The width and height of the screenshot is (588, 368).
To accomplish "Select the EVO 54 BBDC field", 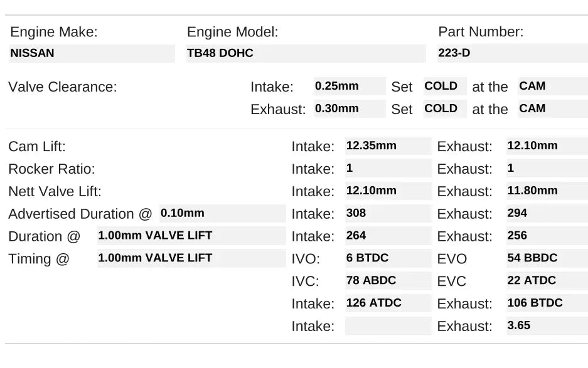I will pyautogui.click(x=546, y=258).
